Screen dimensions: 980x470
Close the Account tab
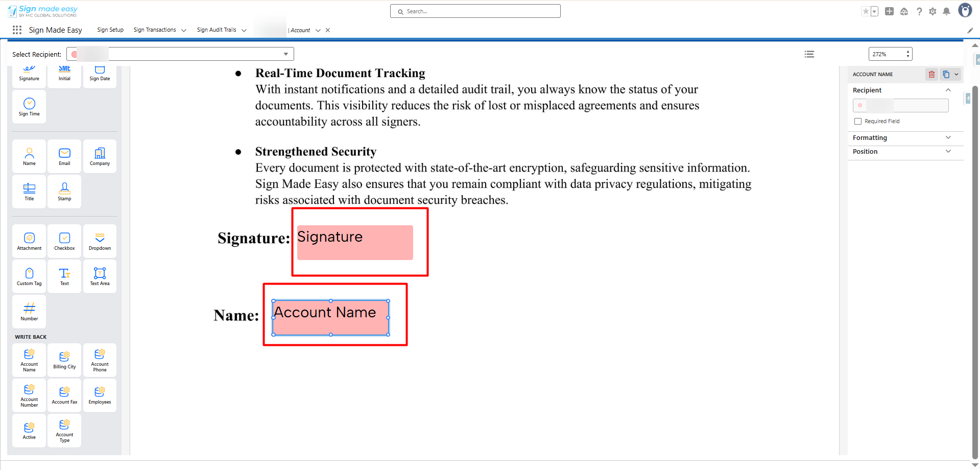tap(328, 30)
